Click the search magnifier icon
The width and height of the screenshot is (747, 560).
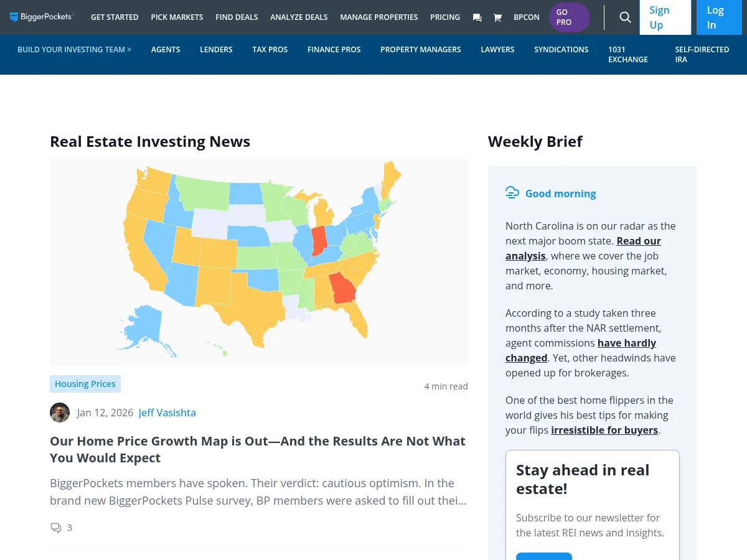coord(625,17)
